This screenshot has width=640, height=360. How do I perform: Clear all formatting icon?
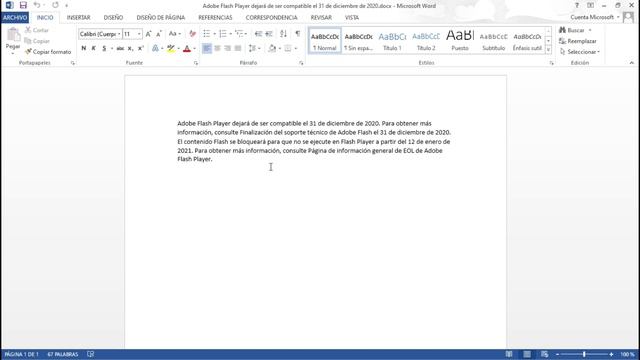192,34
